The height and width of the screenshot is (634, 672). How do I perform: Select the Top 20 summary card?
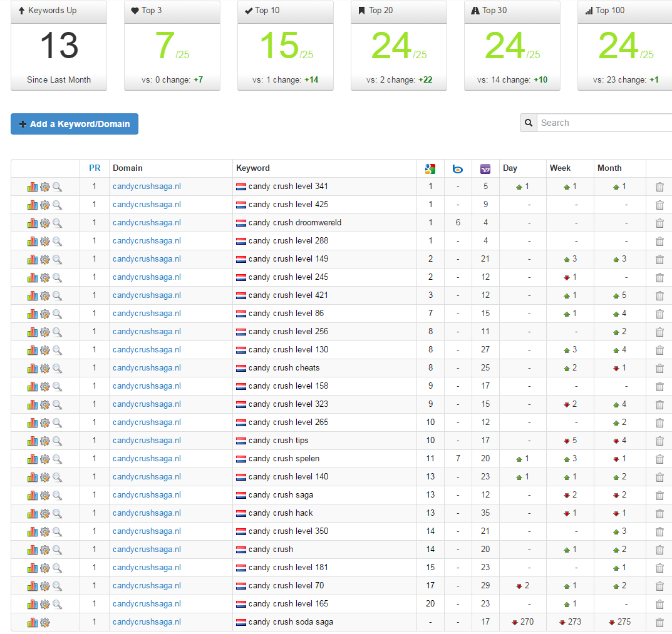399,46
